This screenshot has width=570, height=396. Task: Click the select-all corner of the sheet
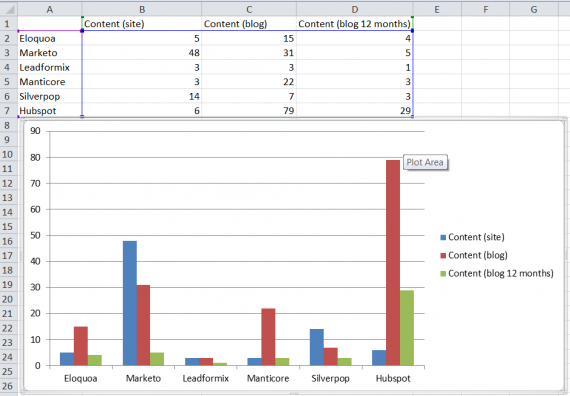pyautogui.click(x=9, y=9)
